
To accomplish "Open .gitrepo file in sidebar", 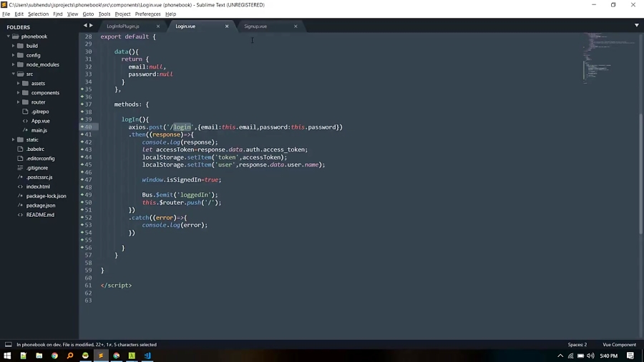I will coord(40,112).
